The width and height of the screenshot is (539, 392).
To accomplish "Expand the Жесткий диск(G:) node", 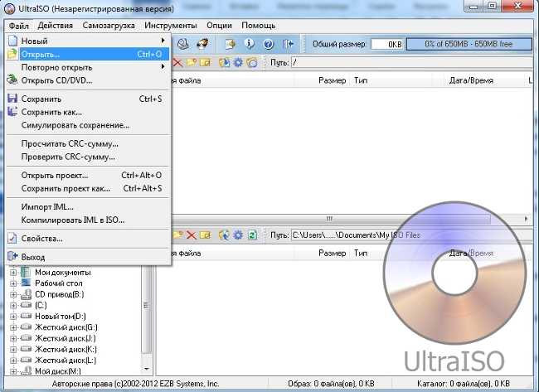I will [13, 327].
